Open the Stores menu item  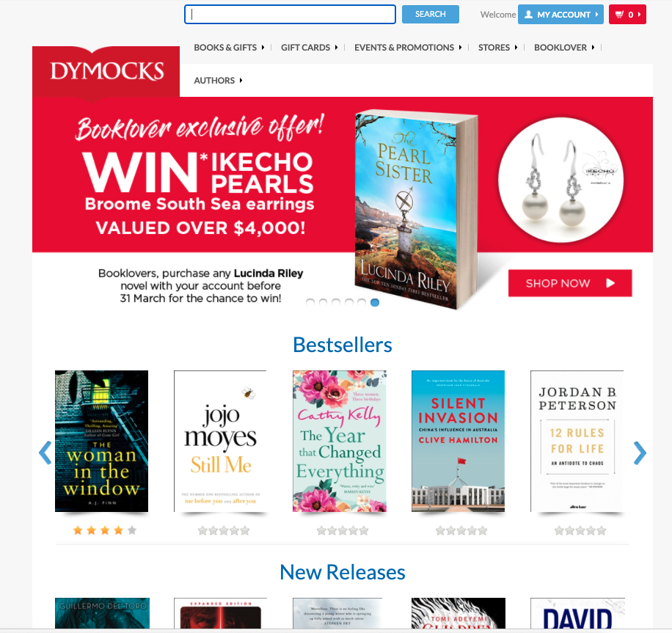coord(498,48)
